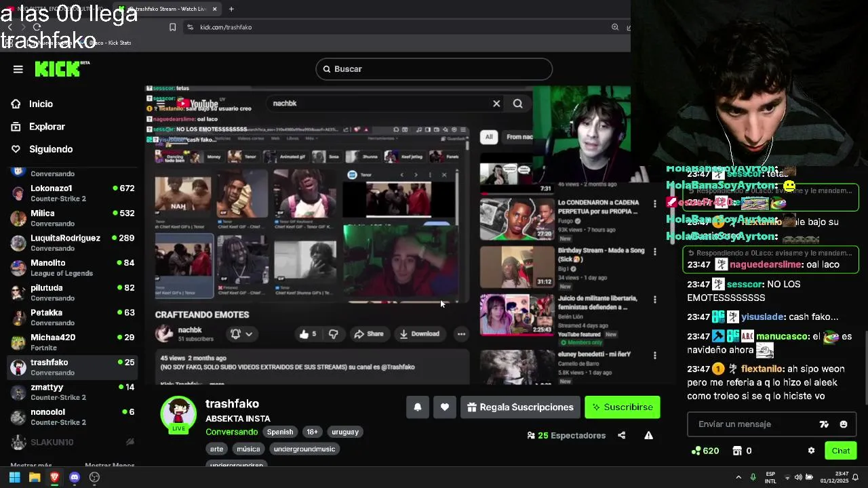Open Michaa420 channel in sidebar
This screenshot has width=868, height=488.
point(71,342)
